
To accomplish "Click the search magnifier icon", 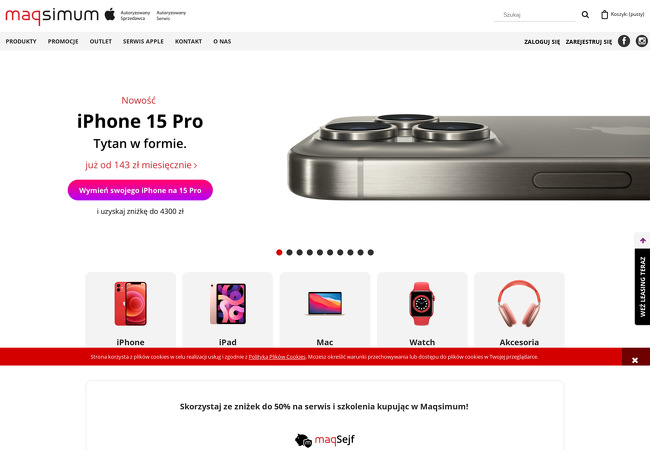I will click(x=585, y=15).
